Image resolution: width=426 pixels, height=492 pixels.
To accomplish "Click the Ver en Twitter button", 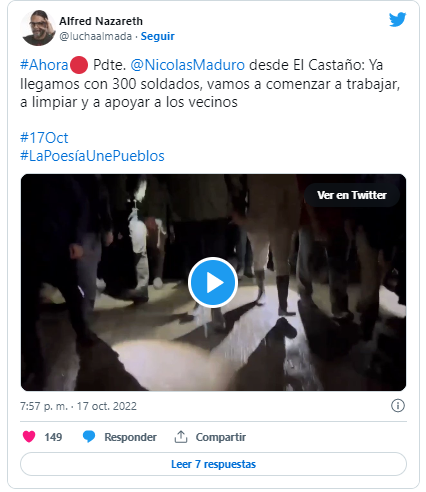I will [x=352, y=195].
